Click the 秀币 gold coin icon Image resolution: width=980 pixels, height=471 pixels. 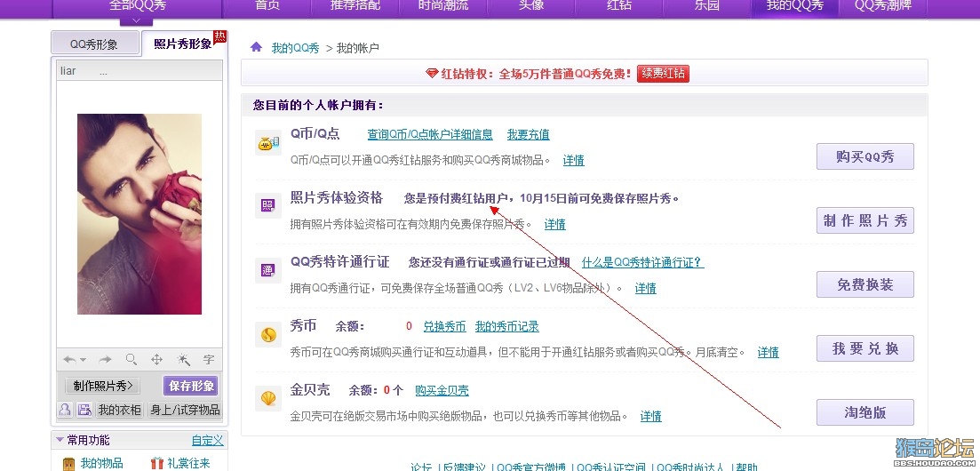tap(268, 334)
